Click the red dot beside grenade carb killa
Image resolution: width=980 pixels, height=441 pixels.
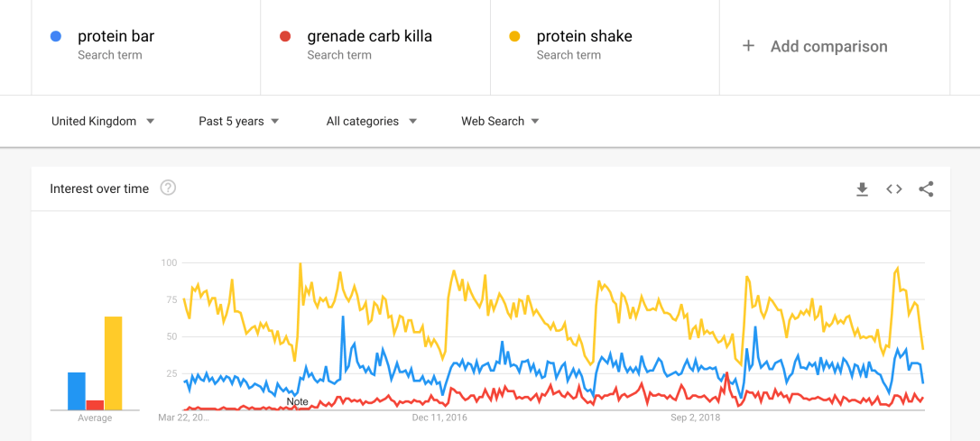point(285,37)
